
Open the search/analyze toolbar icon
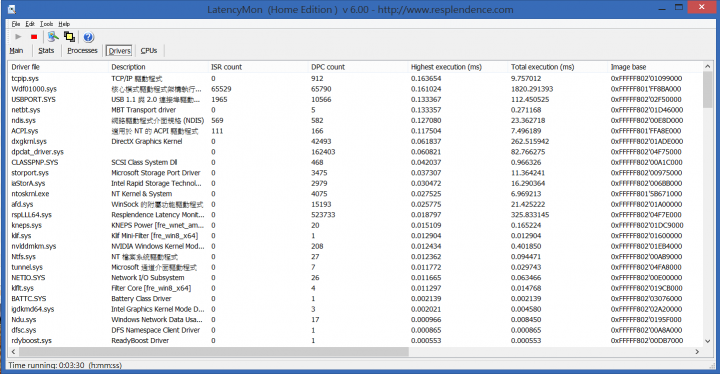tap(53, 37)
